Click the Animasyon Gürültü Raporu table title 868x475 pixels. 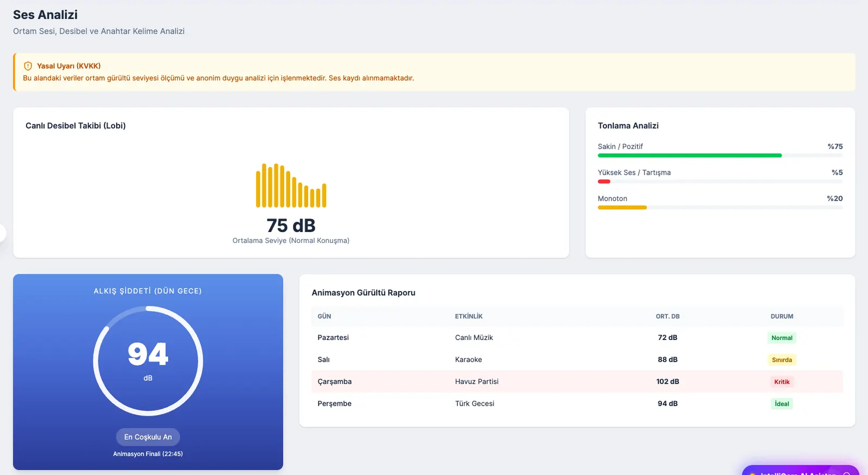tap(363, 293)
